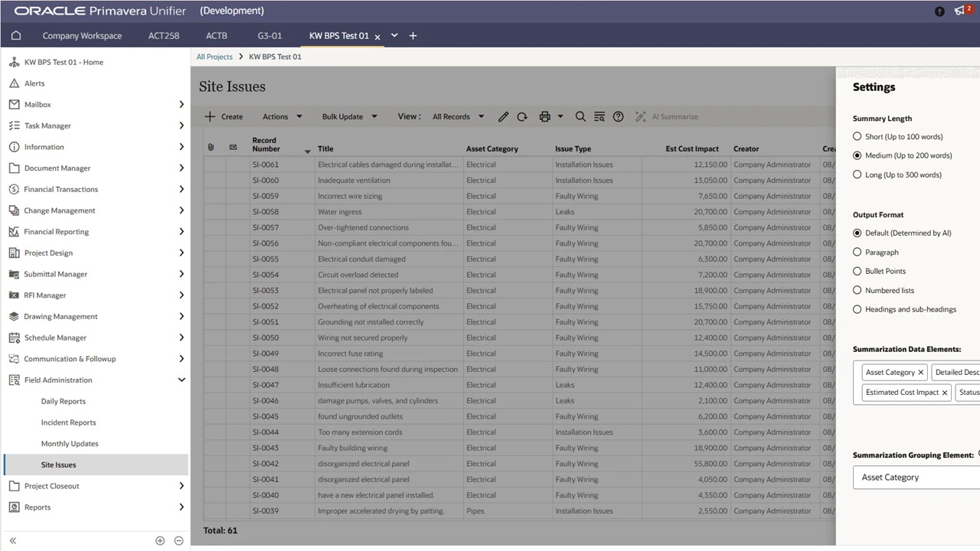Select Paragraph as the output format

click(857, 251)
